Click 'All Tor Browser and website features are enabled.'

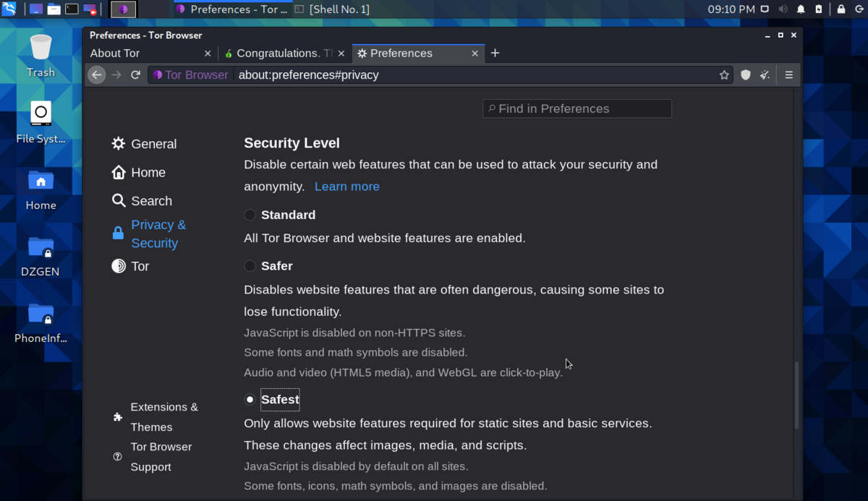pyautogui.click(x=385, y=238)
